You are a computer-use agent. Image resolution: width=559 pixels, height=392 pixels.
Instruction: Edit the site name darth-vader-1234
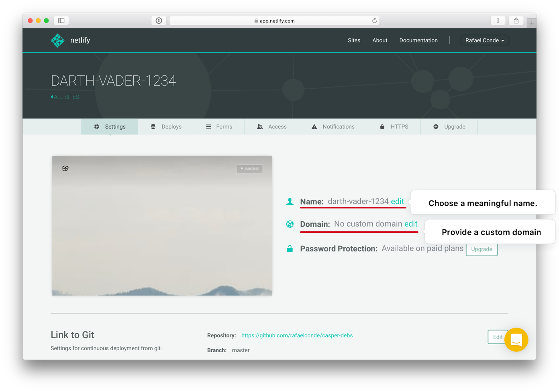coord(397,201)
